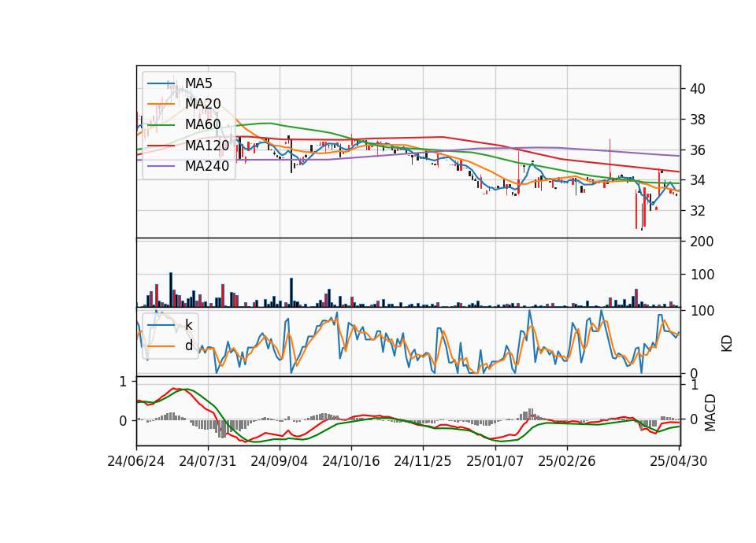Click the 25/01/07 date label
Image resolution: width=756 pixels, height=543 pixels.
click(x=495, y=461)
